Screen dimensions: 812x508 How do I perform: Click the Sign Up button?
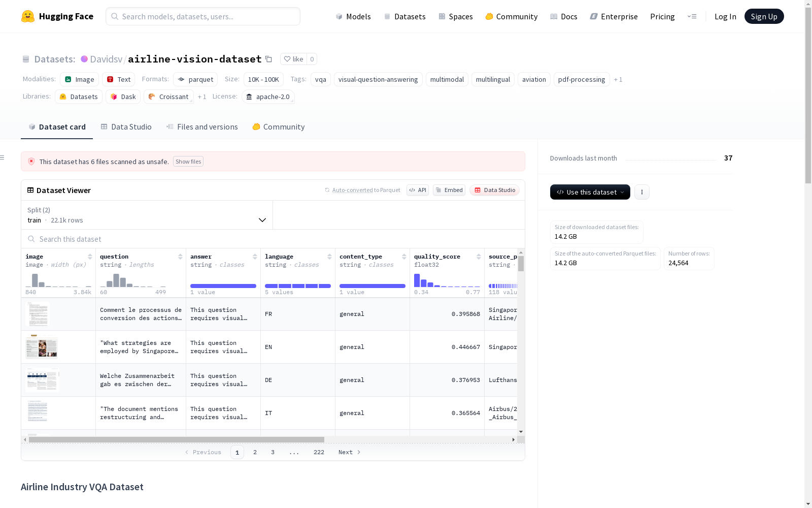(764, 16)
